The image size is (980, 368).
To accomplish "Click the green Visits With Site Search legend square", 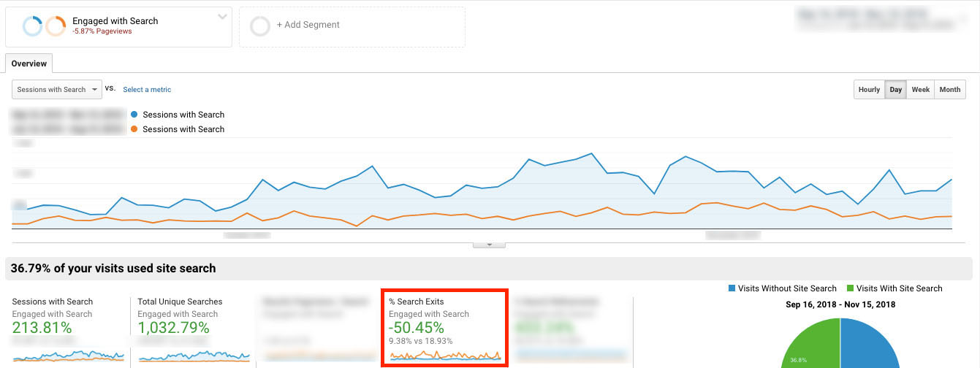I will click(x=851, y=288).
